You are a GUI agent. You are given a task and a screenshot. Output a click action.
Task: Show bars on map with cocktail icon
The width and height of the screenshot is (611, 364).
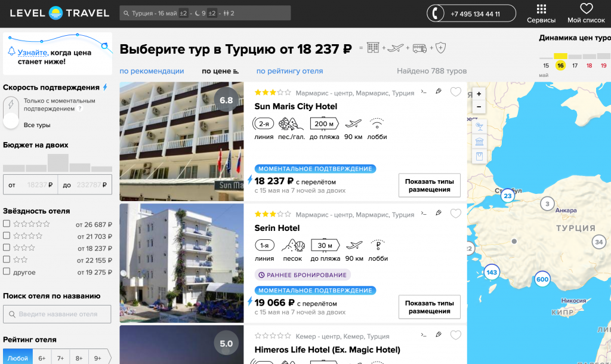pyautogui.click(x=479, y=126)
